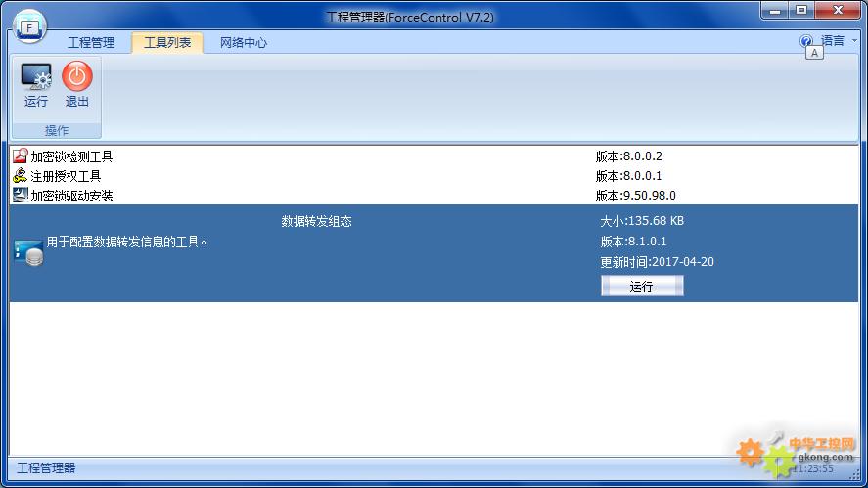The width and height of the screenshot is (868, 488).
Task: Click the 加密锁检测工具 icon
Action: point(20,156)
